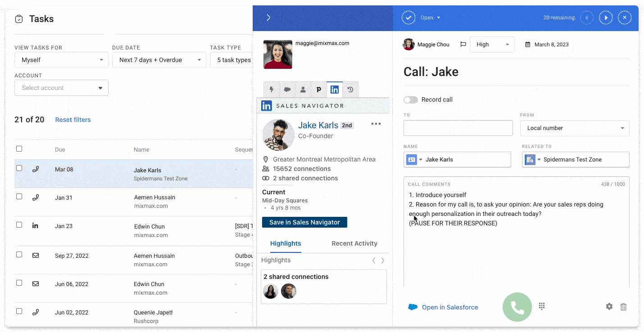
Task: Mark task complete with the checkmark icon
Action: point(408,17)
